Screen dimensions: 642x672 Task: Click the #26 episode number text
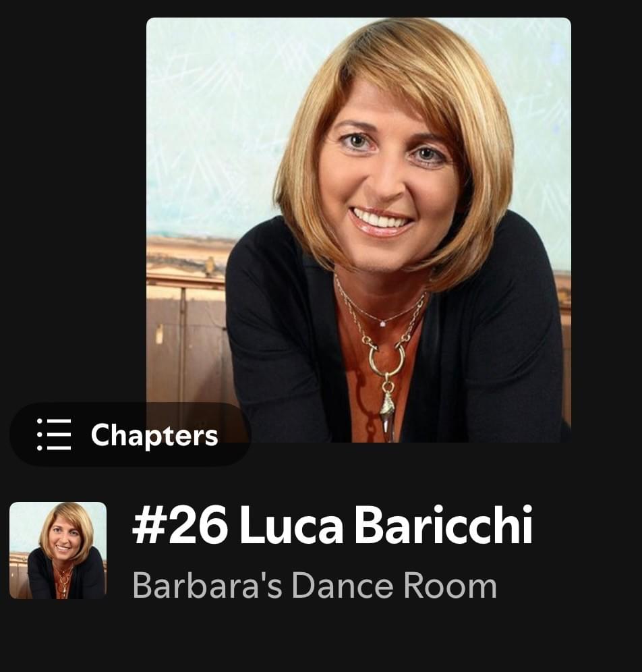coord(180,524)
